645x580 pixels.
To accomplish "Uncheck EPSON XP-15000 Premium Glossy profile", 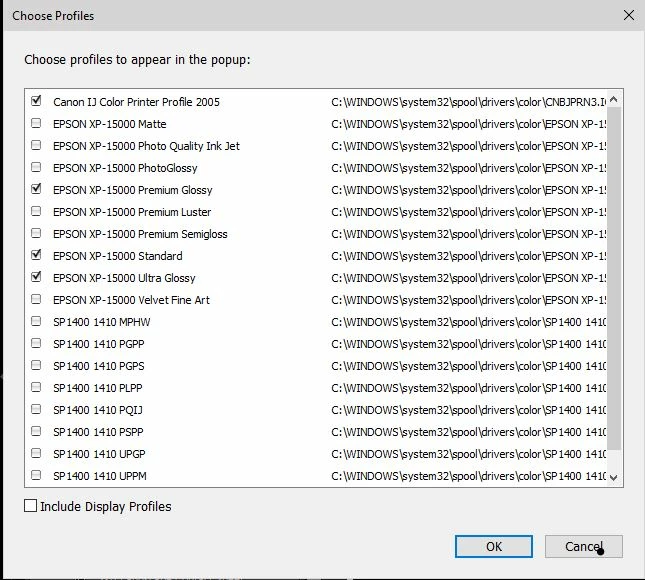I will (36, 189).
